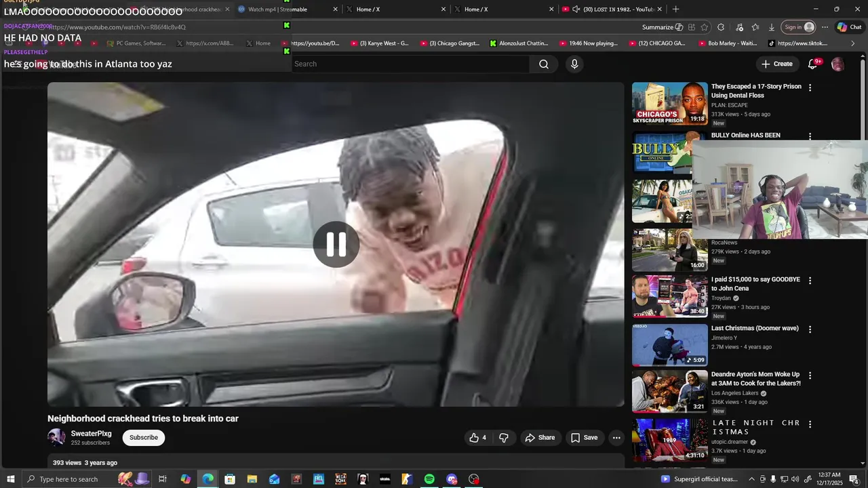Open 'Supergirl official teas...' taskbar news item
This screenshot has height=488, width=868.
698,479
